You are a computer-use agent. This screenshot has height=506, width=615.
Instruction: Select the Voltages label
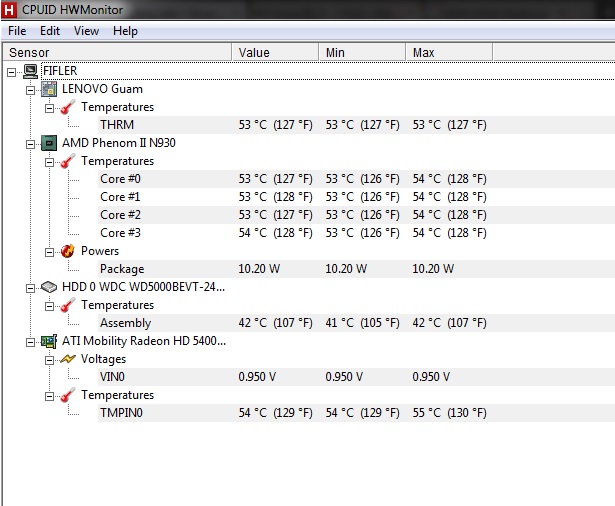pos(104,359)
